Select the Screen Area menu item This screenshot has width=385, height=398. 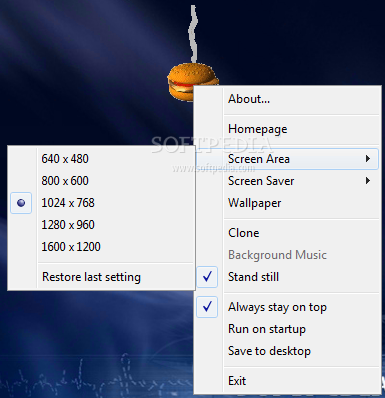(287, 159)
